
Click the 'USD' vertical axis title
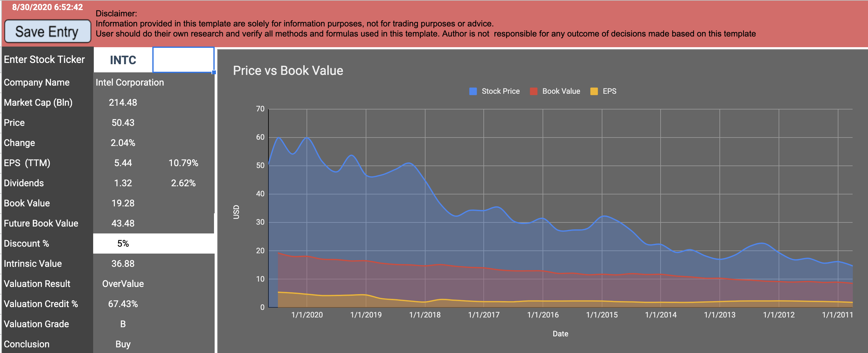tap(236, 212)
